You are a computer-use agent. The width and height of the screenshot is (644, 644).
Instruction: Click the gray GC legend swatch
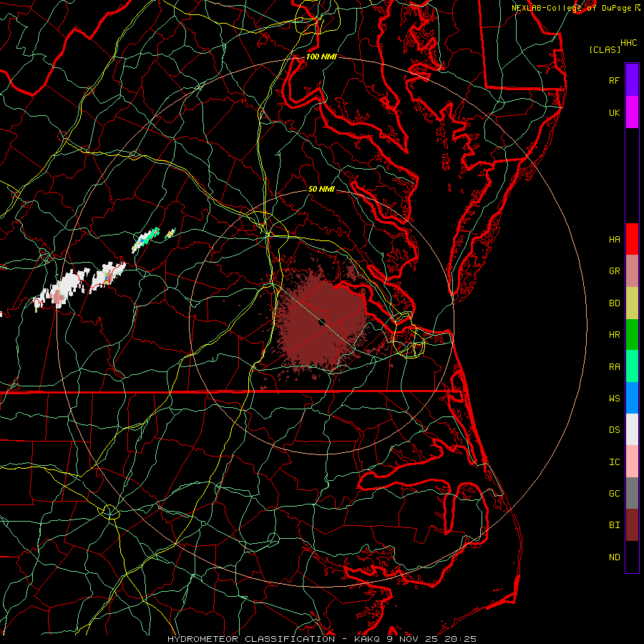point(632,493)
